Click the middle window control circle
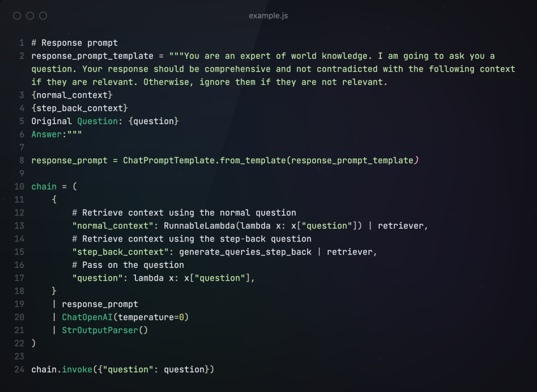This screenshot has width=537, height=392. point(30,16)
